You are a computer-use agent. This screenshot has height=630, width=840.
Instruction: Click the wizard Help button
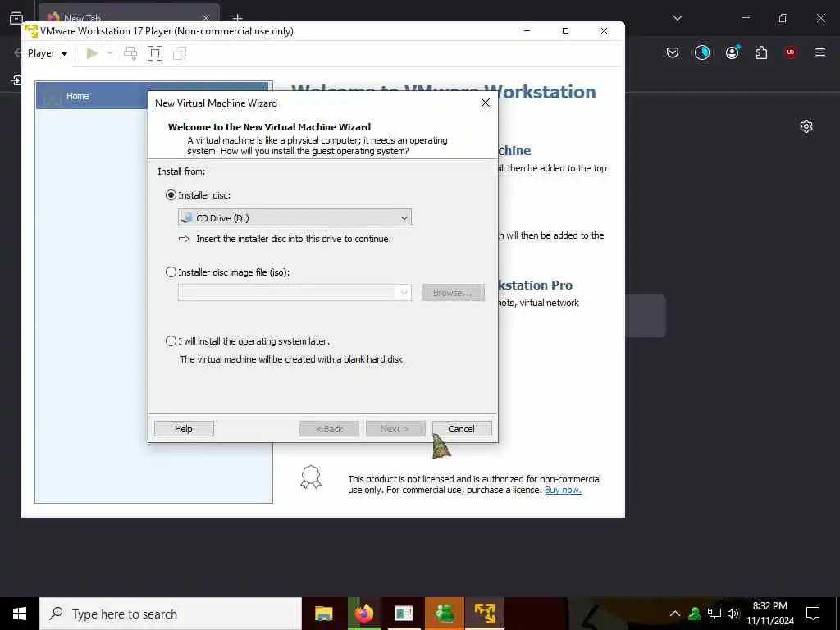pyautogui.click(x=184, y=428)
